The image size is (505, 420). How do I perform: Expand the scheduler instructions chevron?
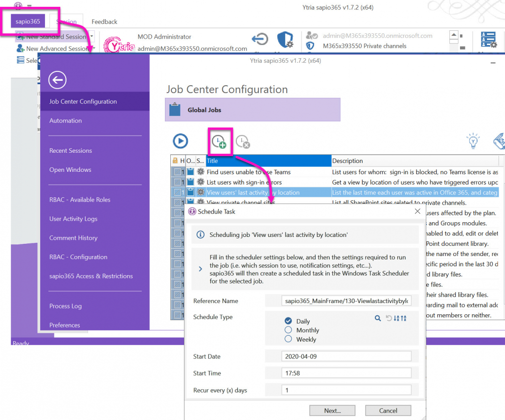coord(200,269)
